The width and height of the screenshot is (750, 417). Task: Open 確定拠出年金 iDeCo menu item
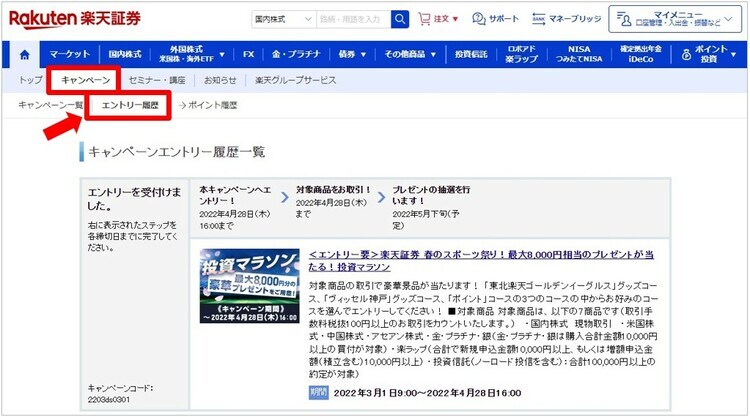(x=640, y=55)
